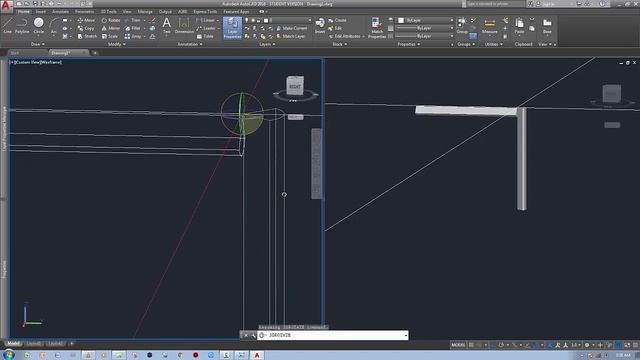The image size is (640, 360).
Task: Click the Rotate tool
Action: click(x=111, y=20)
